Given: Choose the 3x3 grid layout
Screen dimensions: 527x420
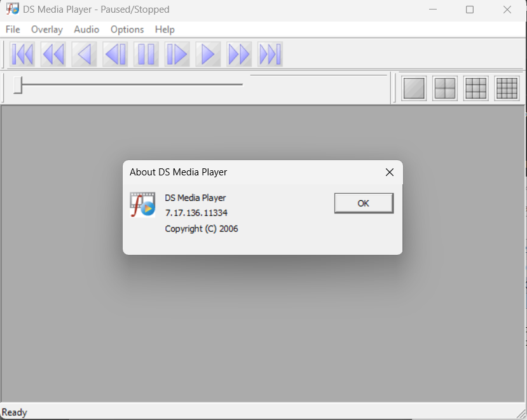Looking at the screenshot, I should (x=476, y=88).
